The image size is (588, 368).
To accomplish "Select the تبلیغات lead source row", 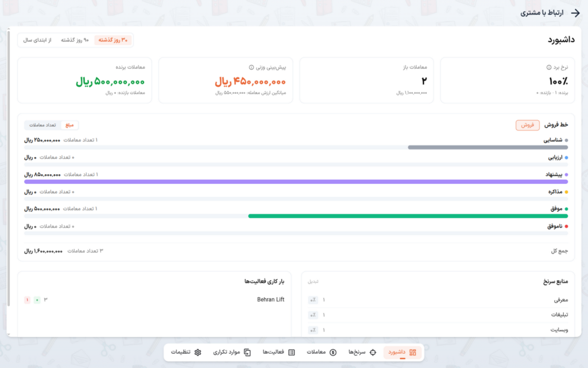I will (438, 315).
